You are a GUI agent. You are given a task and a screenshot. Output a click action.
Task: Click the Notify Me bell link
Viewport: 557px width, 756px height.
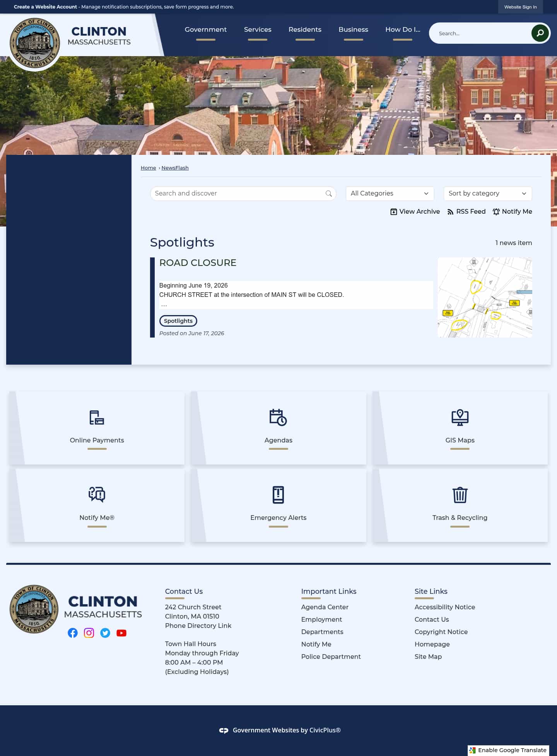512,212
